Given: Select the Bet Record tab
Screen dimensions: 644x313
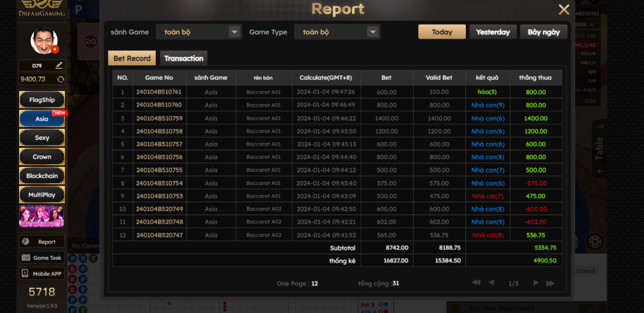Looking at the screenshot, I should (132, 58).
